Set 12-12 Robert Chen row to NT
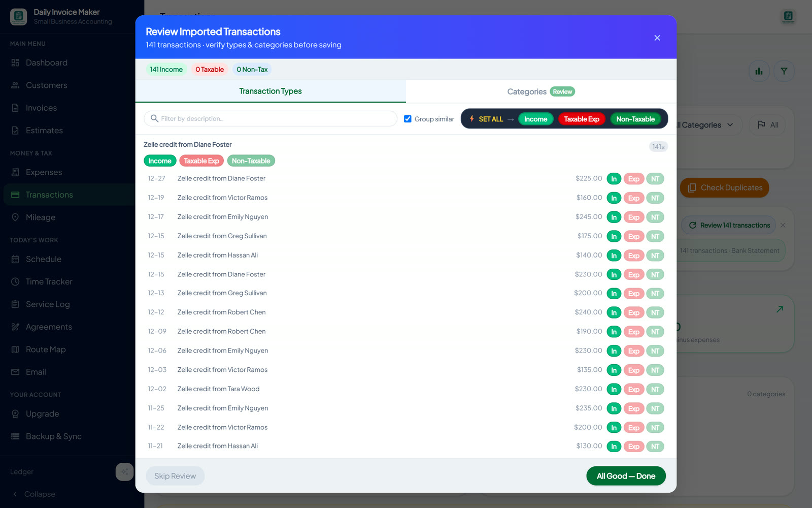The height and width of the screenshot is (508, 812). click(655, 313)
